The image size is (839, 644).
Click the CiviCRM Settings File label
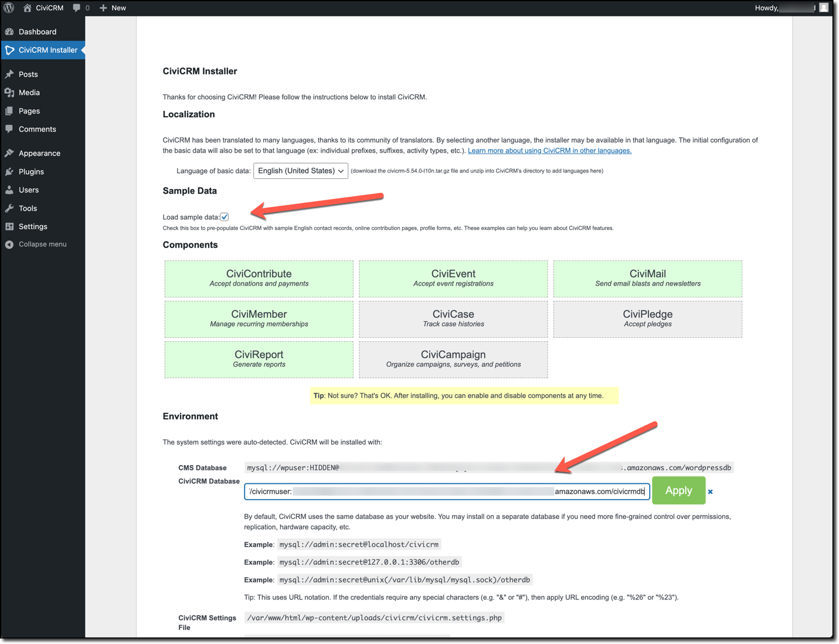point(207,622)
